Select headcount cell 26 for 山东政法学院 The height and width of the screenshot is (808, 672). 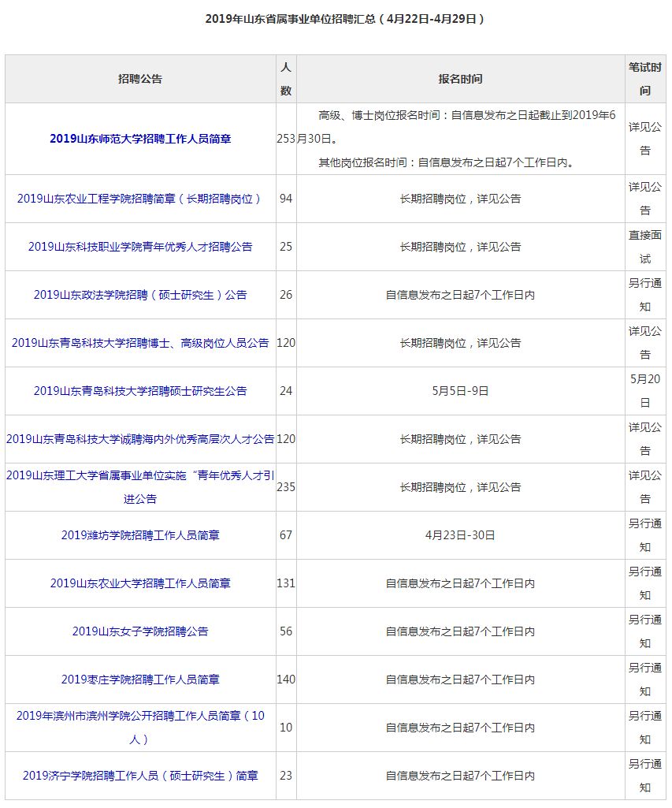286,295
